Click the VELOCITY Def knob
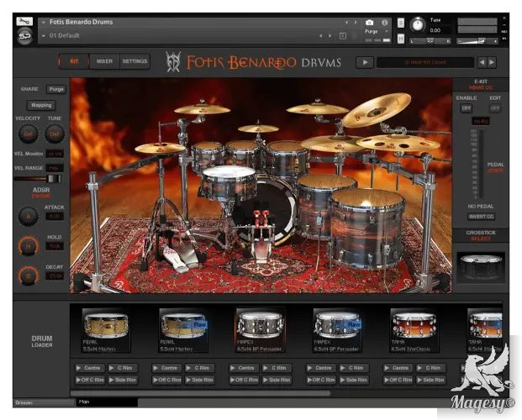 pyautogui.click(x=28, y=134)
